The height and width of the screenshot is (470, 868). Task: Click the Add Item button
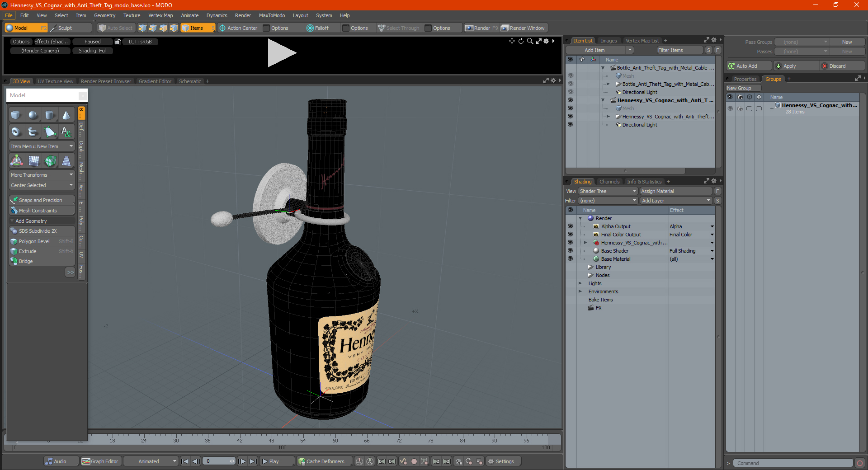595,50
